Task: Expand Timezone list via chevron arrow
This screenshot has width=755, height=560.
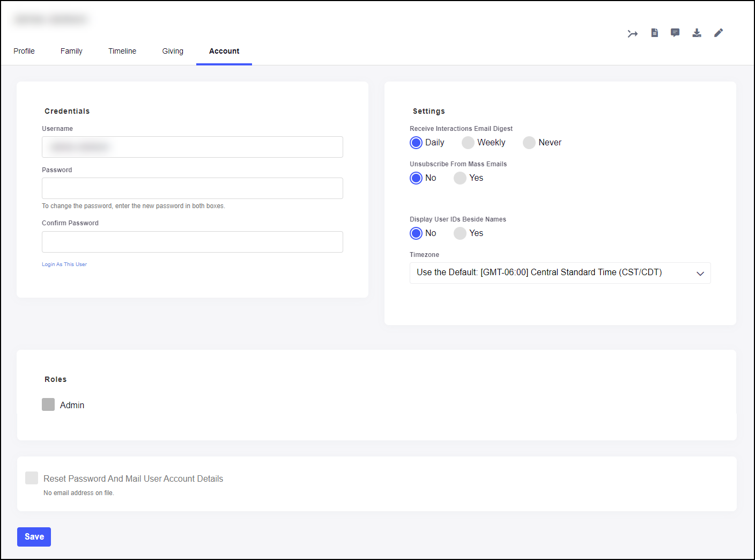Action: pos(700,274)
